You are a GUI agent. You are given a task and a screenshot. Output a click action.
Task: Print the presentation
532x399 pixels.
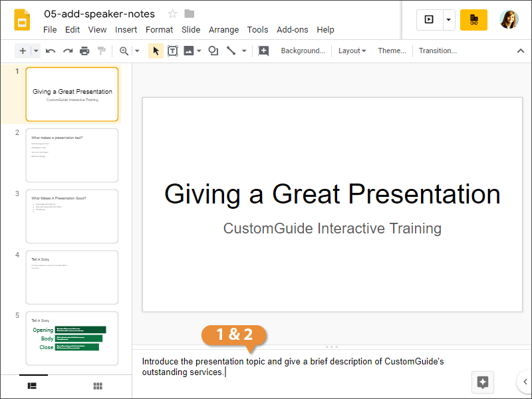click(x=85, y=51)
